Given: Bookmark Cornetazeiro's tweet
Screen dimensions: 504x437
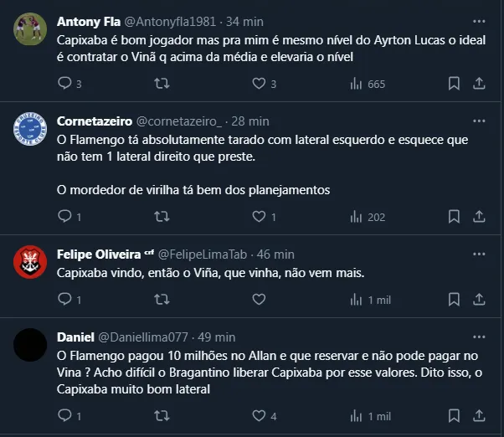Looking at the screenshot, I should coord(453,216).
